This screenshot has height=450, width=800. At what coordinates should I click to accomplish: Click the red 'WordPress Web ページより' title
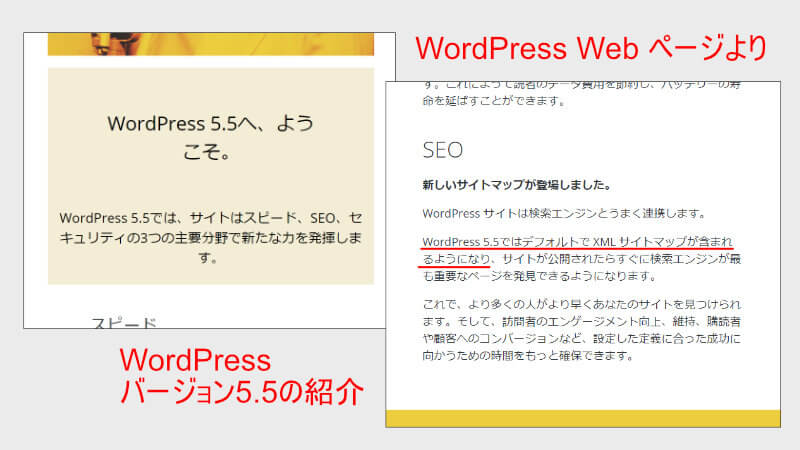(591, 48)
